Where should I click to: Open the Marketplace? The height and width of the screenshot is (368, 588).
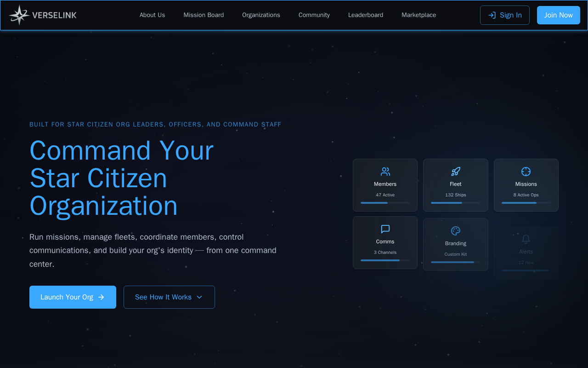(419, 15)
